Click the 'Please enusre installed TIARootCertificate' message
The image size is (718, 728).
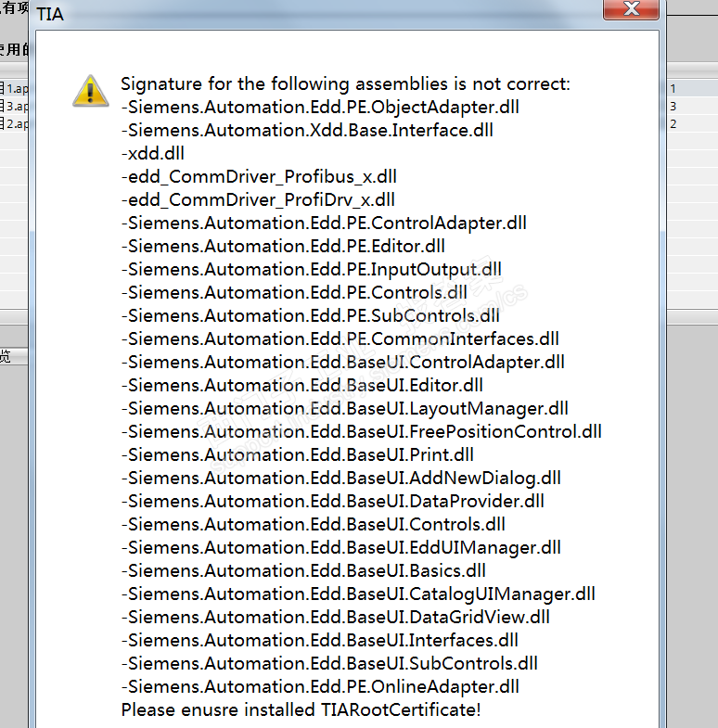(301, 710)
